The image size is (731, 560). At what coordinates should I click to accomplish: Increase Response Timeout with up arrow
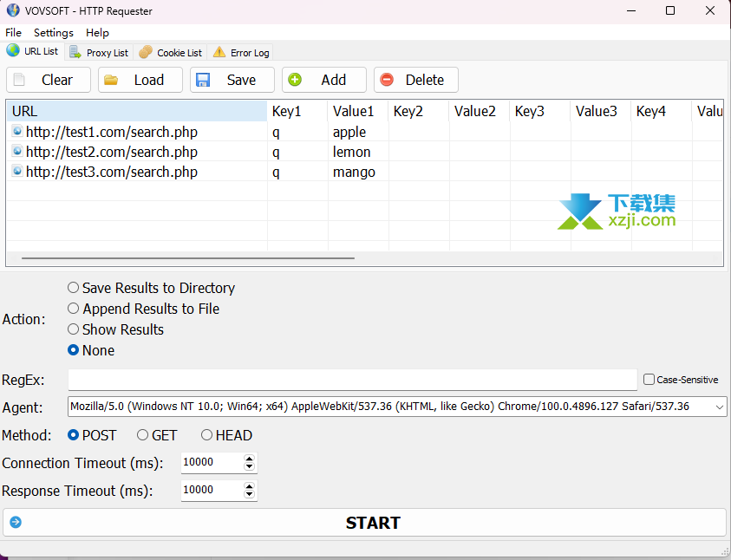(250, 486)
